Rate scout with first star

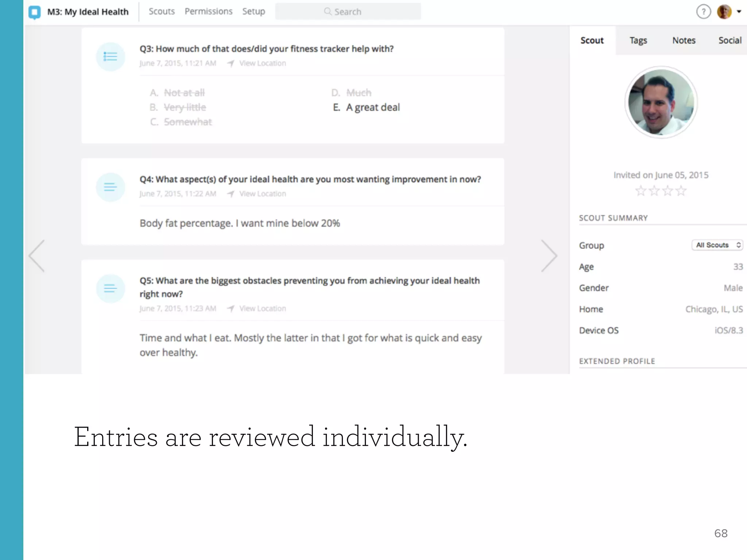641,191
